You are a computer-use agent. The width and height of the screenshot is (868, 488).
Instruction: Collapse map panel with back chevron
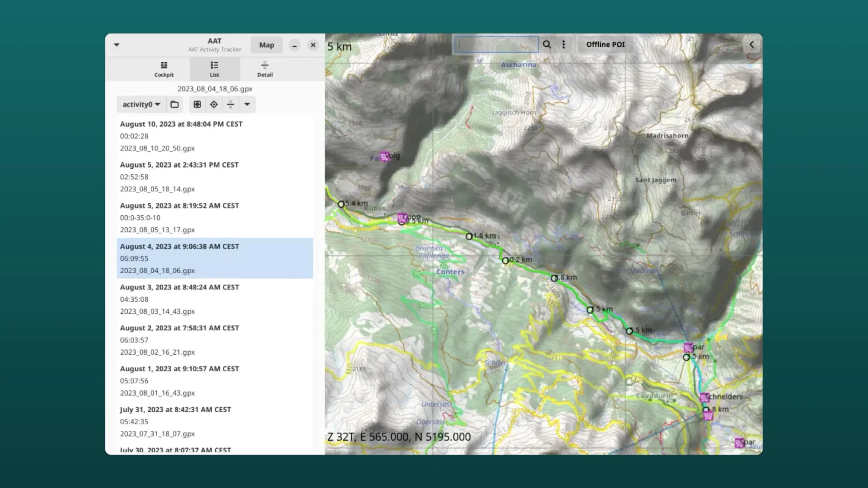(x=752, y=45)
